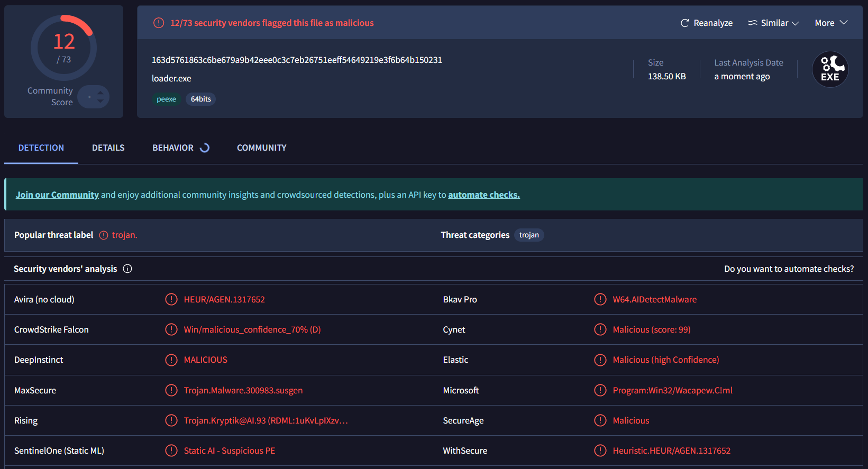Click the loader.exe file name
Screen dimensions: 868x469
click(171, 78)
